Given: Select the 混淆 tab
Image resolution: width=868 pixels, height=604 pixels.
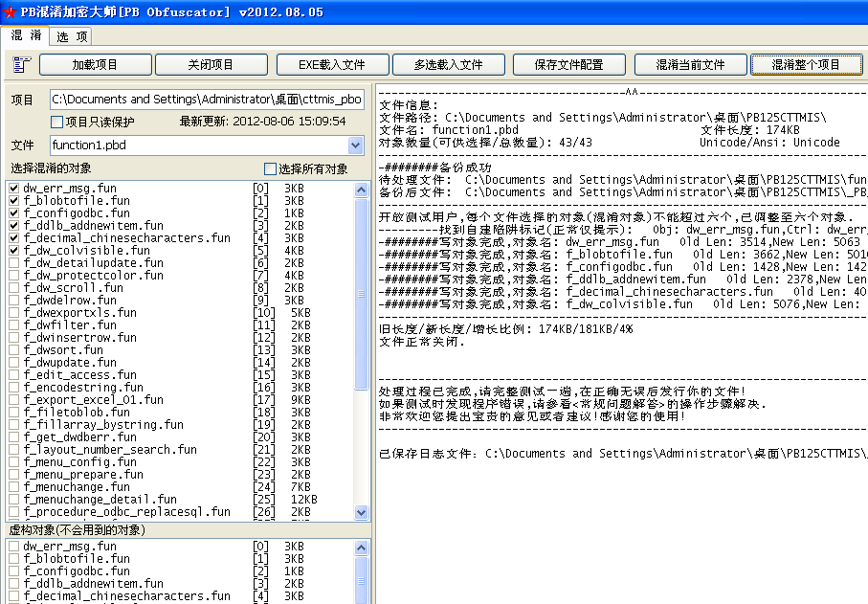Looking at the screenshot, I should pos(26,35).
